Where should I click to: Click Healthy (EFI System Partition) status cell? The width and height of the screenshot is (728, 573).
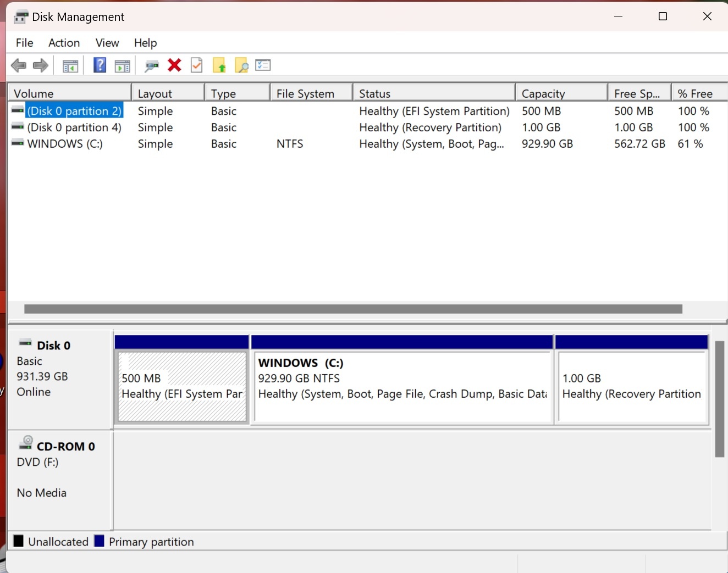434,110
